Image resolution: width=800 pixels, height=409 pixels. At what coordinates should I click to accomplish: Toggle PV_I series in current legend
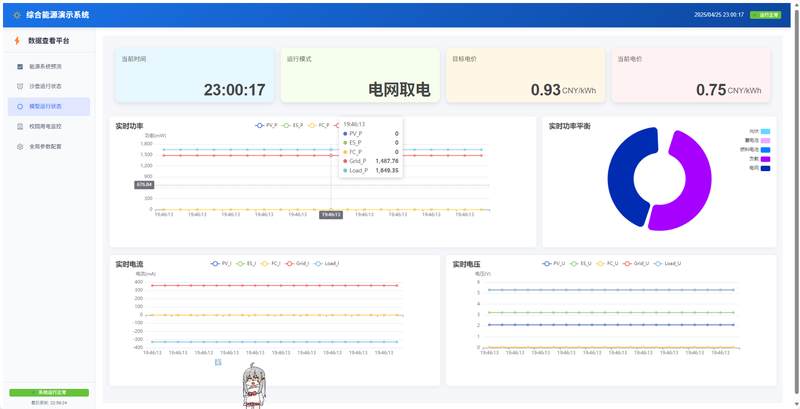coord(221,264)
